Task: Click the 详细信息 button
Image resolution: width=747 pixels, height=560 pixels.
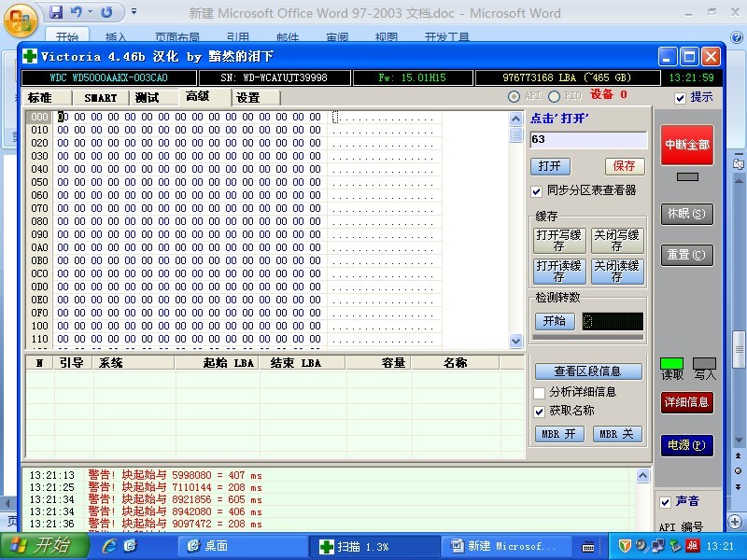Action: 687,402
